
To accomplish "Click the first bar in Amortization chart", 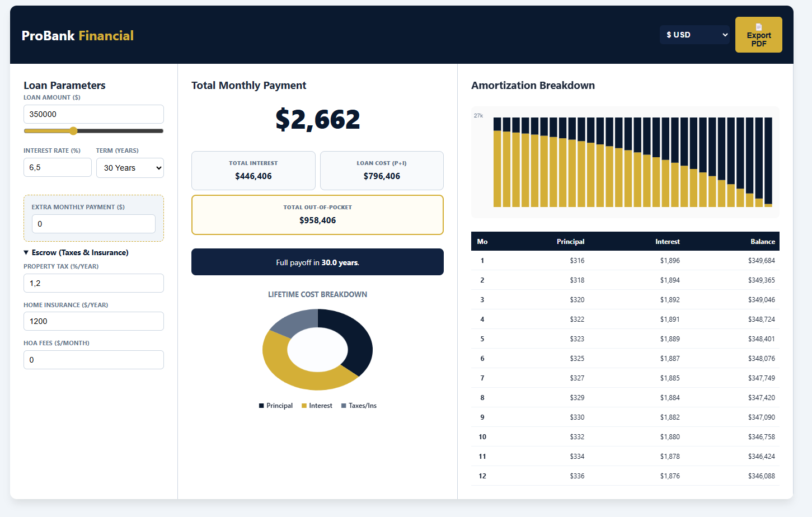I will pyautogui.click(x=497, y=162).
